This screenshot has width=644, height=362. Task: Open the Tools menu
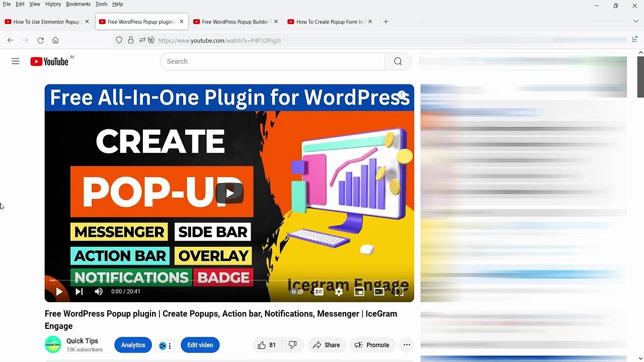(x=101, y=4)
